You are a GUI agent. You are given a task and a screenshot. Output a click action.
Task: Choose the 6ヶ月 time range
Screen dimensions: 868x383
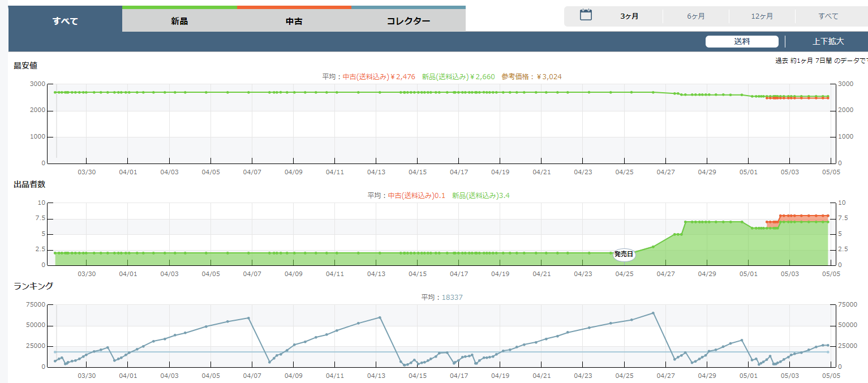point(695,16)
